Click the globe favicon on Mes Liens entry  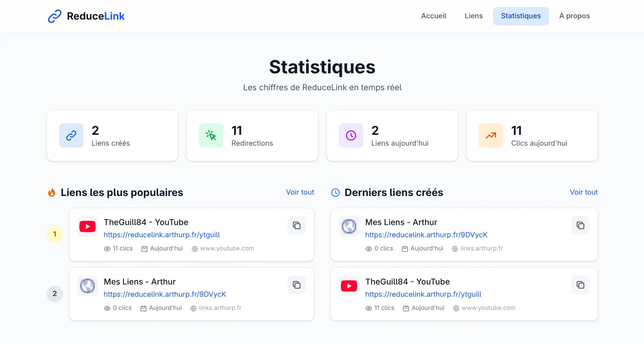87,286
